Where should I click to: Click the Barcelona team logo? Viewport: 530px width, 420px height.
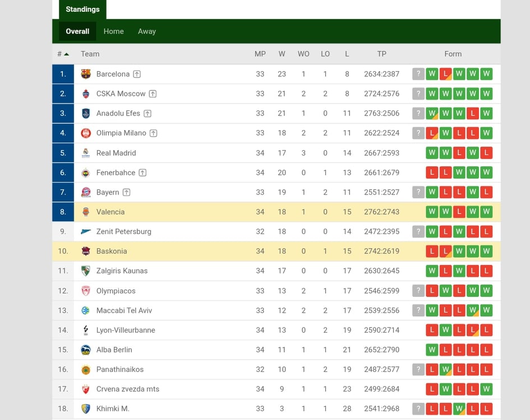[86, 74]
